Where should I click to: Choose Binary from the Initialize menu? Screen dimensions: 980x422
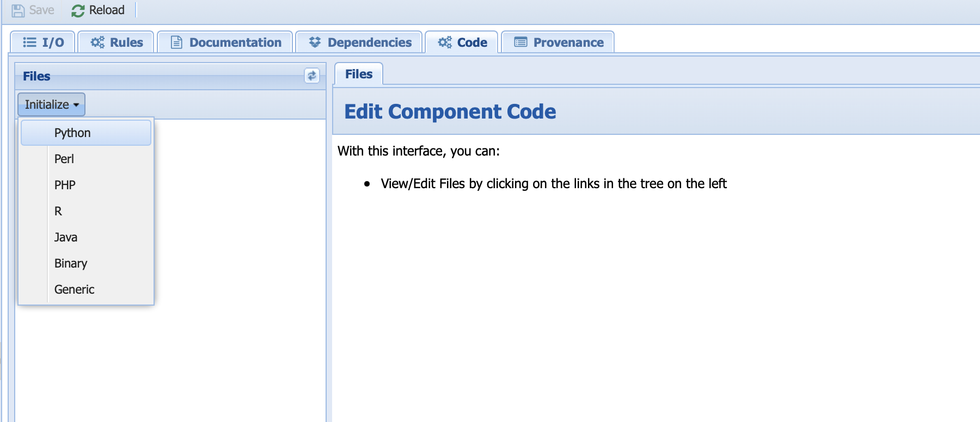[x=86, y=263]
